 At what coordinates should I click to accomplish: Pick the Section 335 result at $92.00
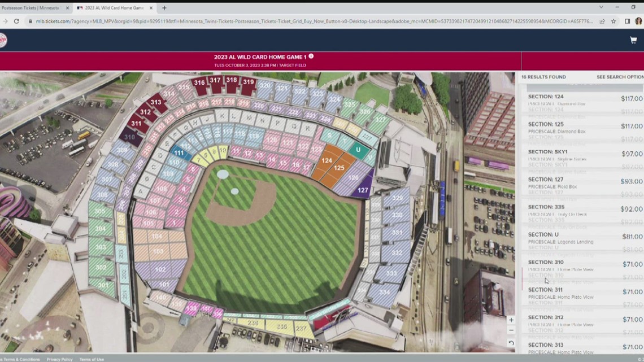582,210
